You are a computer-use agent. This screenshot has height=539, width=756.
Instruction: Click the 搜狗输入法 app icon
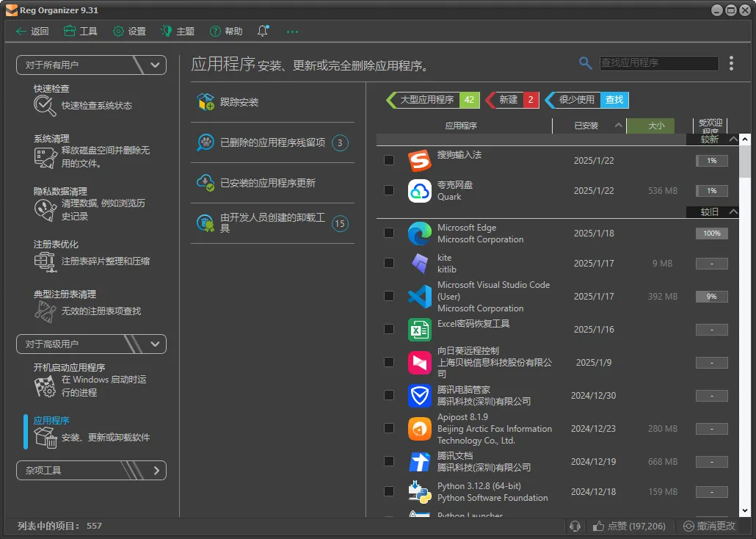coord(419,160)
